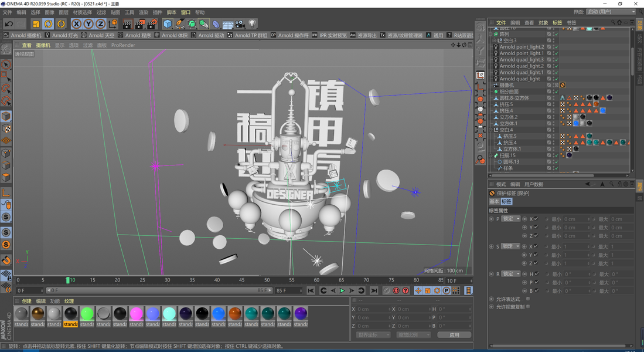This screenshot has height=352, width=644.
Task: Open the 世界坐标 coordinate dropdown
Action: tap(373, 334)
